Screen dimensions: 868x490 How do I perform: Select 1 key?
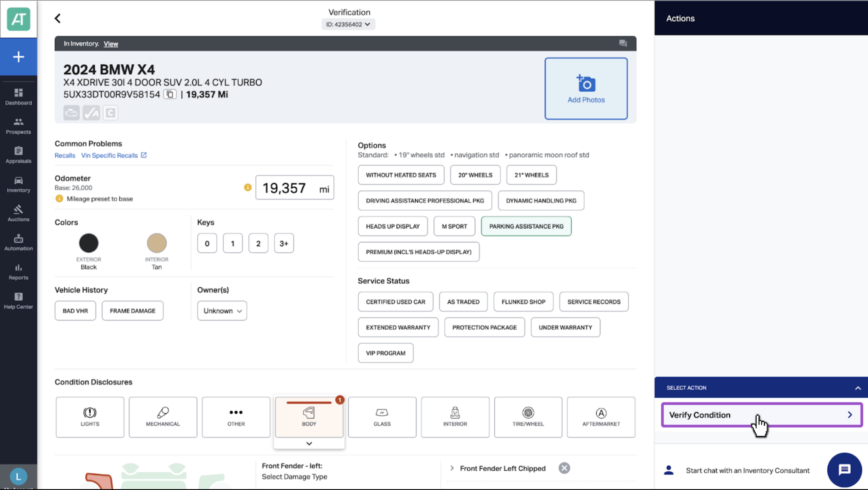click(233, 243)
